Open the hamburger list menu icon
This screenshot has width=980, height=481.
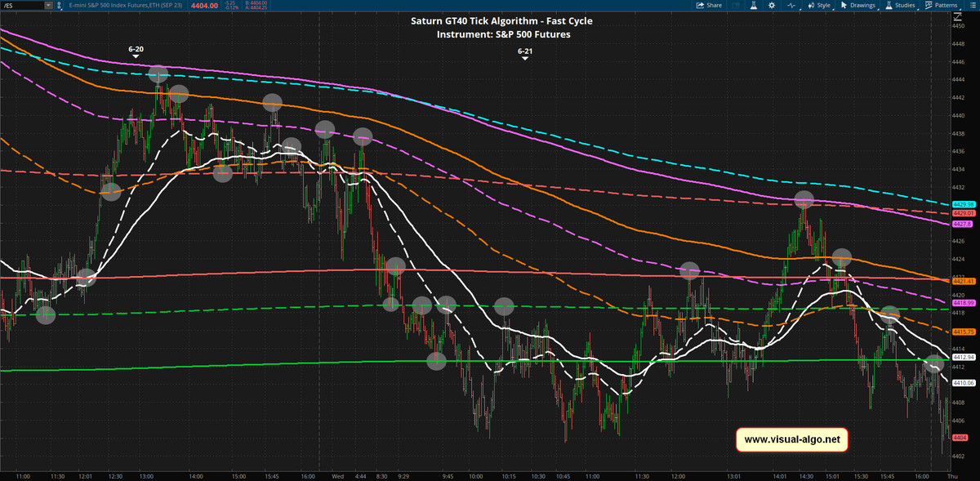click(x=972, y=6)
